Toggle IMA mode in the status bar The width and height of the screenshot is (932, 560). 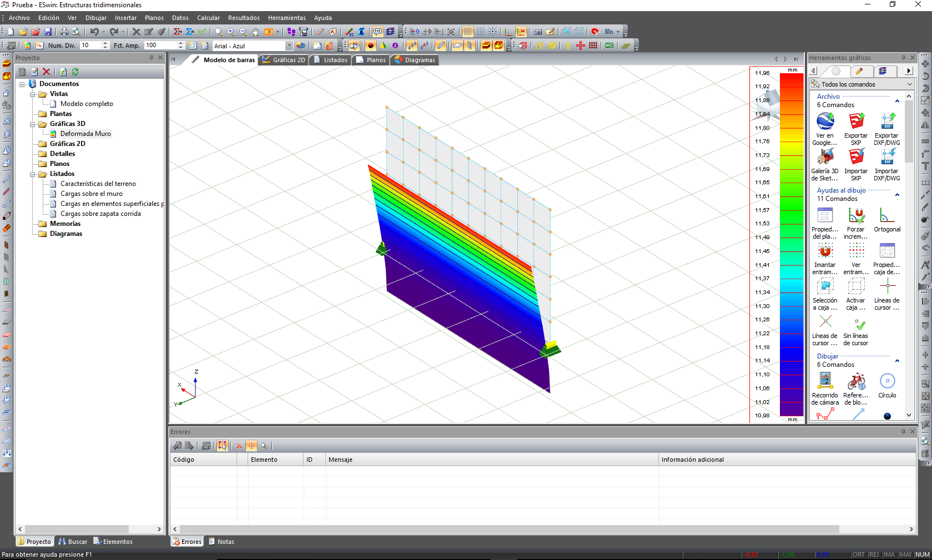[889, 554]
